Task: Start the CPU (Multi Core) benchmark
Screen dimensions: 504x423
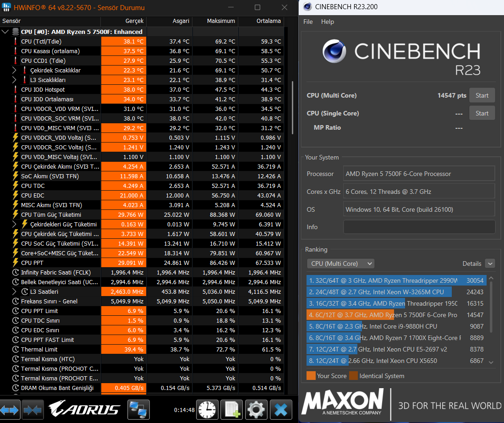Action: tap(482, 95)
